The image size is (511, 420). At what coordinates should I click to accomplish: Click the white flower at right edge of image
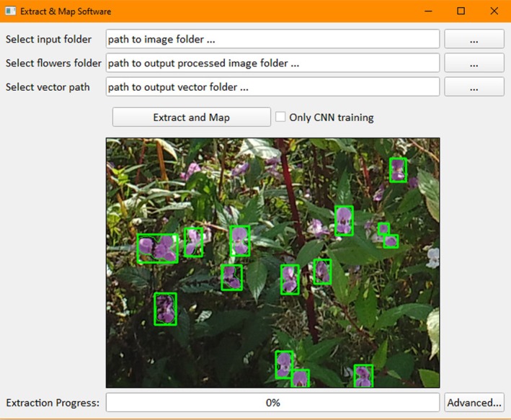[432, 258]
